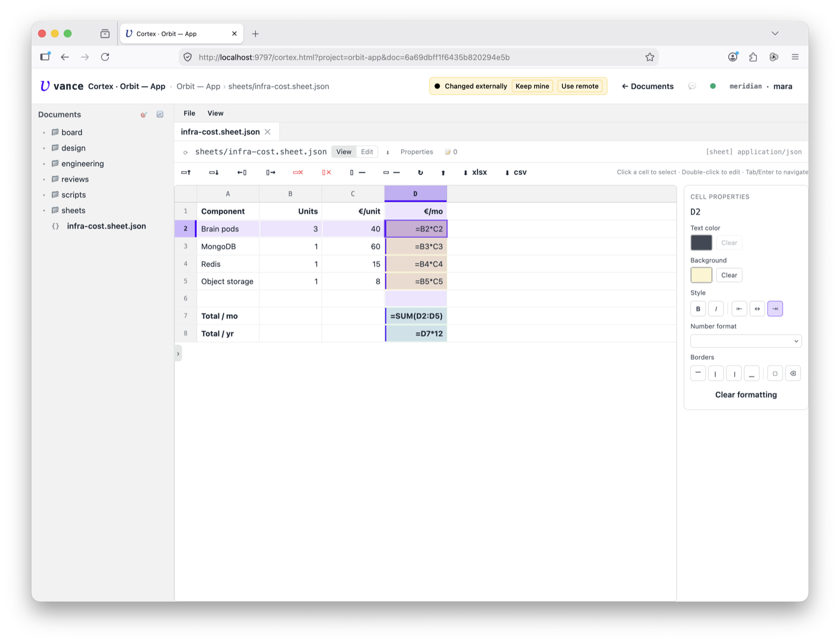Bookmark the page with the star icon
The image size is (840, 643).
pyautogui.click(x=650, y=57)
